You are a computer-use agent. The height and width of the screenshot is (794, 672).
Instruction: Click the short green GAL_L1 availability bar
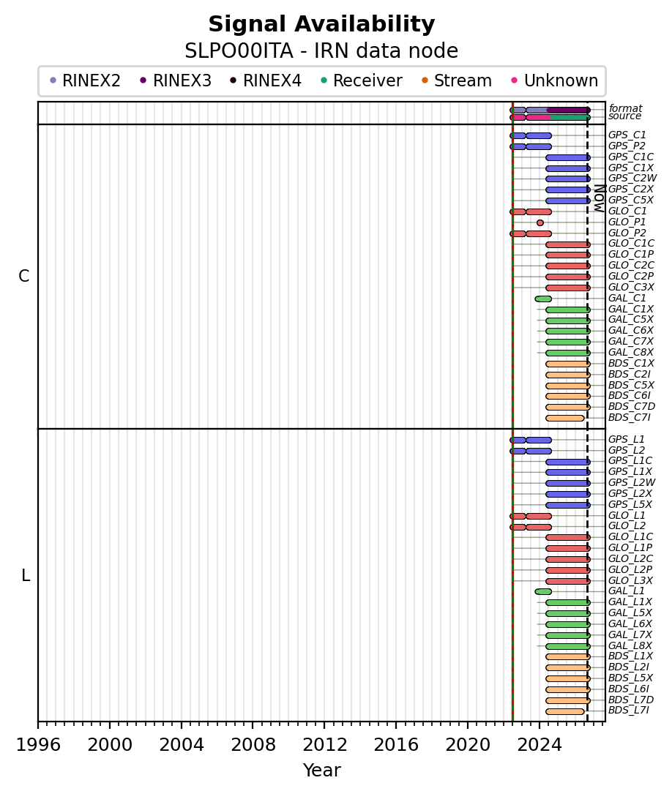(x=543, y=592)
